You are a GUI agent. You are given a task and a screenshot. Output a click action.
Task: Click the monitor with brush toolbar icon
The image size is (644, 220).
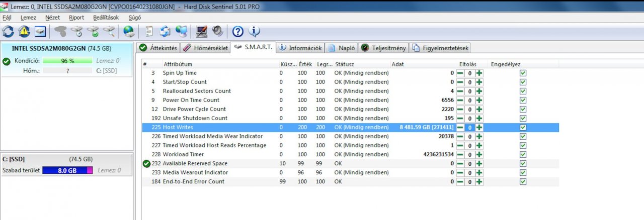[x=202, y=32]
